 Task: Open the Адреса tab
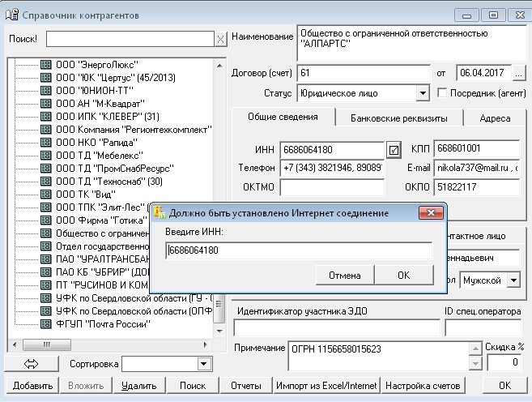coord(495,118)
